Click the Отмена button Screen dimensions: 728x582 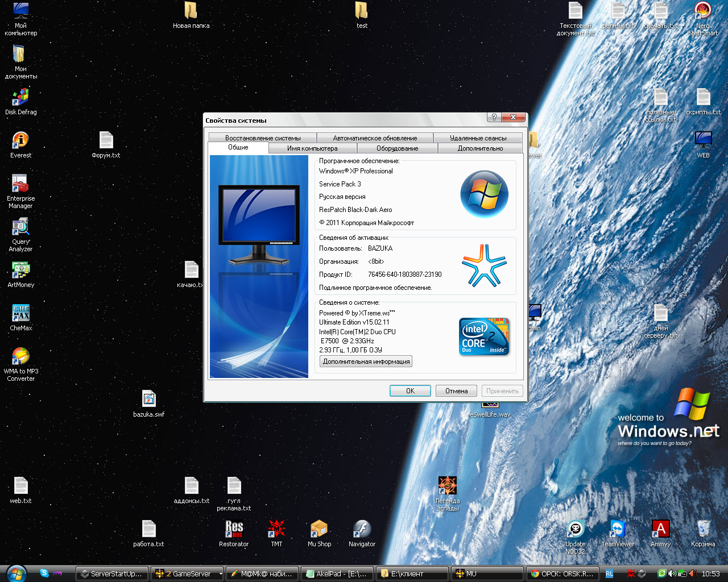tap(456, 391)
